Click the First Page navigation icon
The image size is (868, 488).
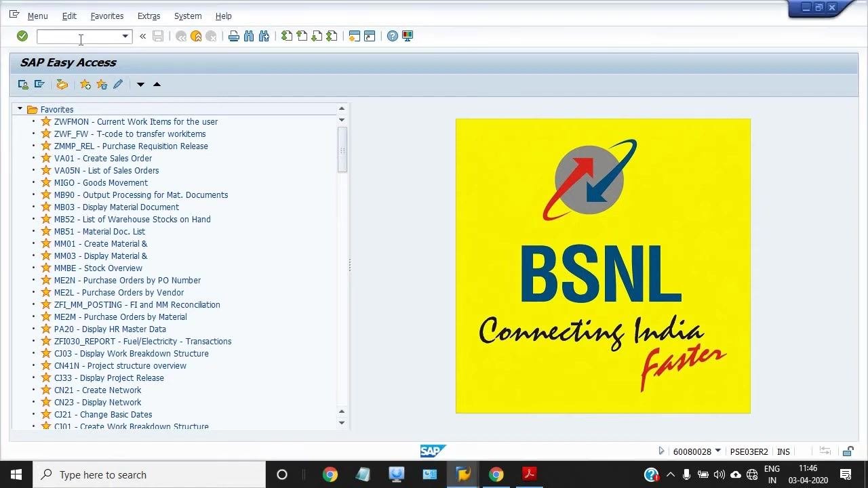point(287,36)
